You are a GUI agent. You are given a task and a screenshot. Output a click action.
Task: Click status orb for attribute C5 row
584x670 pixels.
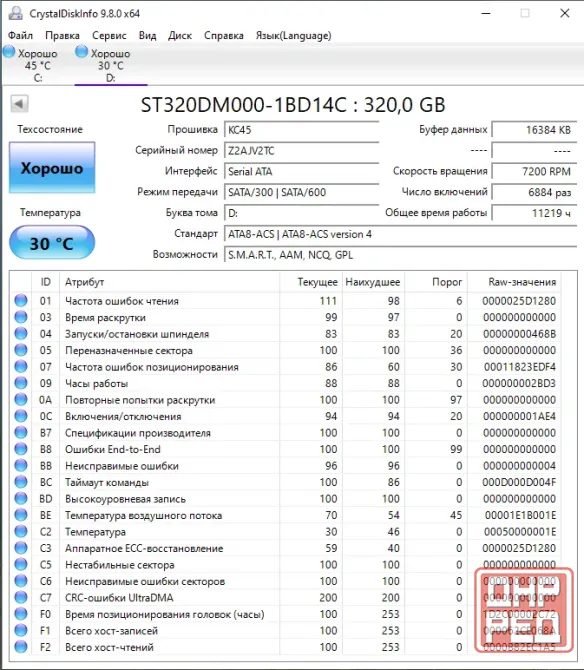pyautogui.click(x=21, y=564)
